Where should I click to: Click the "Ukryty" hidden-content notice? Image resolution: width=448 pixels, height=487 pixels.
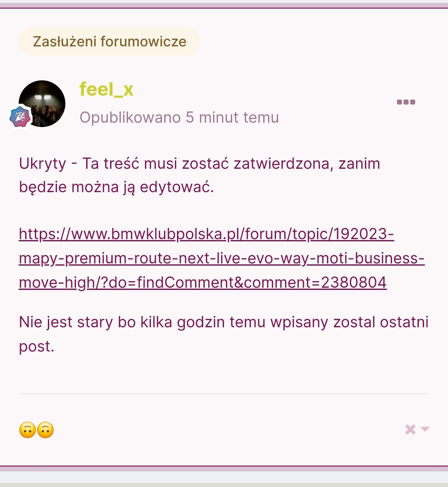tap(43, 164)
